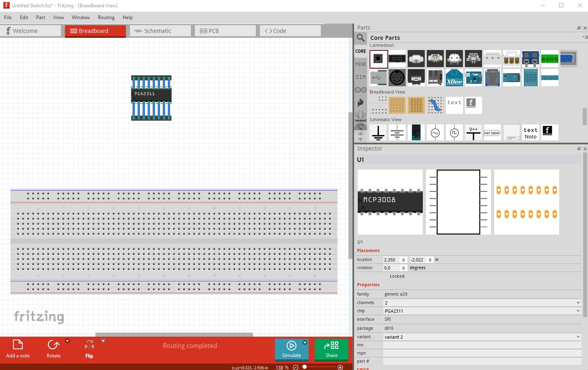The image size is (588, 370).
Task: Pick the AC sine source symbol part
Action: point(435,133)
